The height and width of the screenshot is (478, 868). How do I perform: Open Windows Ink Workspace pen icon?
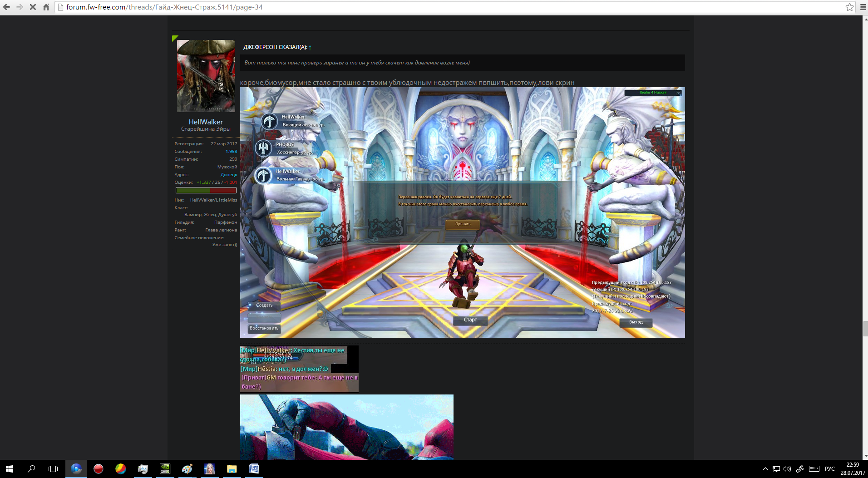coord(800,469)
